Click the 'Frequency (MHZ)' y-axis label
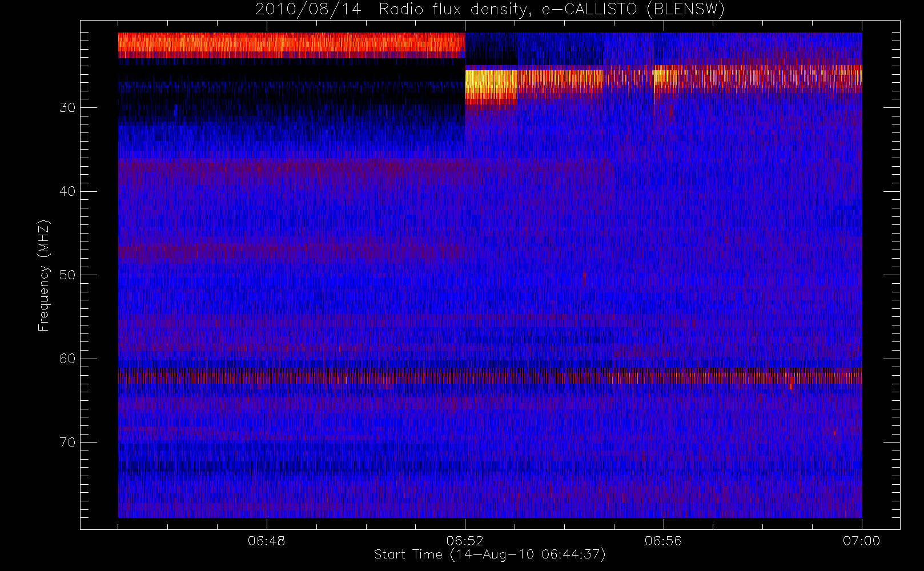 pyautogui.click(x=43, y=275)
